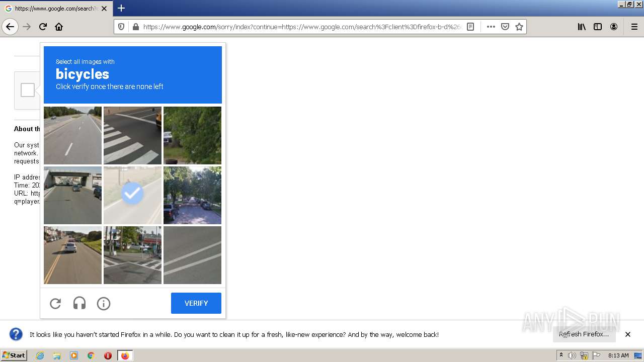Select the Google sorry page tab
The image size is (644, 362).
55,9
